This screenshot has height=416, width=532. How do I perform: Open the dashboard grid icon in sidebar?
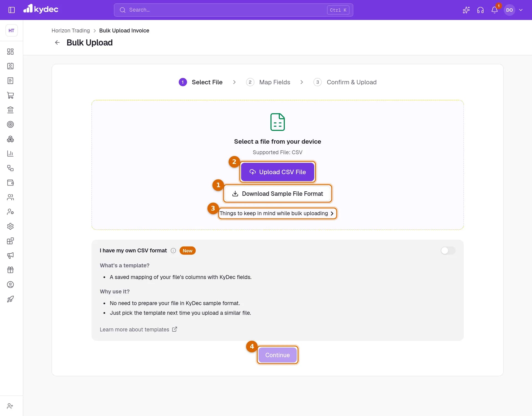click(x=10, y=52)
